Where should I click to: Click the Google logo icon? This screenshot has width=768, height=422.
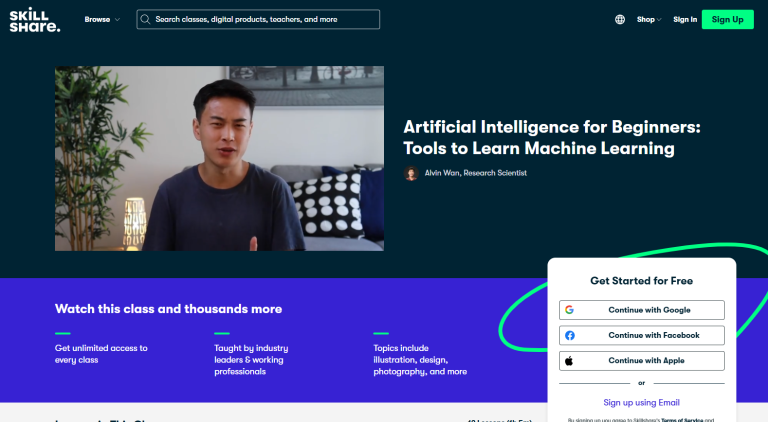click(x=569, y=310)
